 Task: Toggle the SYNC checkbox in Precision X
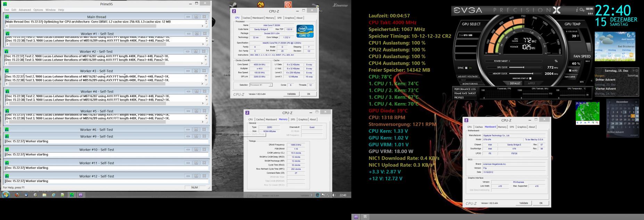tap(466, 68)
